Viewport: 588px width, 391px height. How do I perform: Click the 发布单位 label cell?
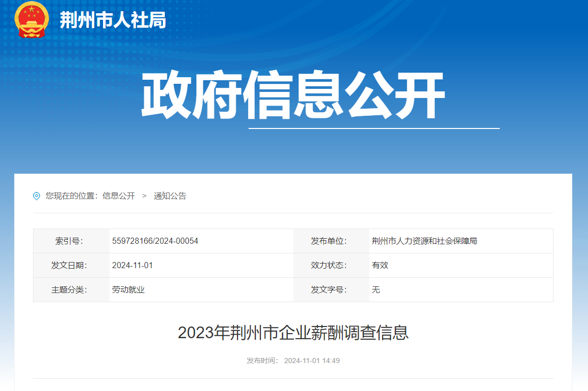tap(331, 241)
